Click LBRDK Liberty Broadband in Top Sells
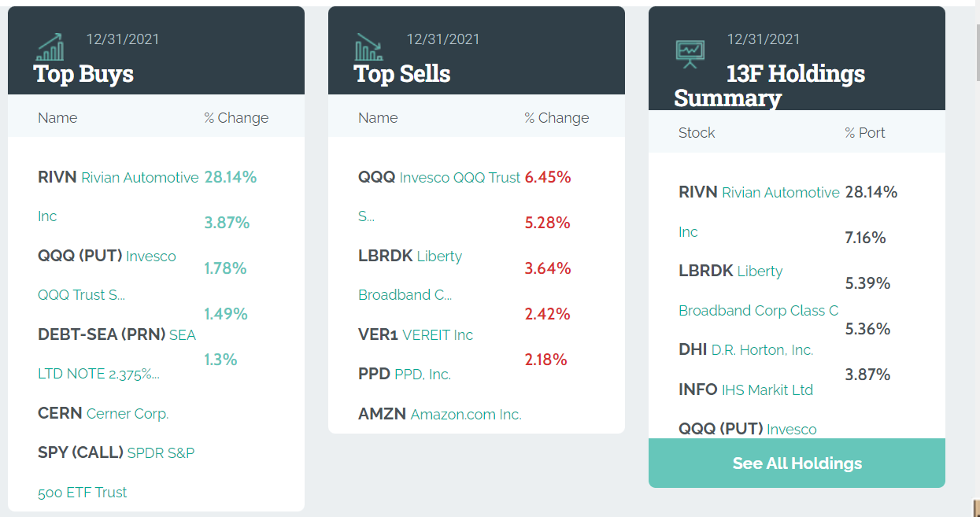The width and height of the screenshot is (980, 517). [x=410, y=275]
